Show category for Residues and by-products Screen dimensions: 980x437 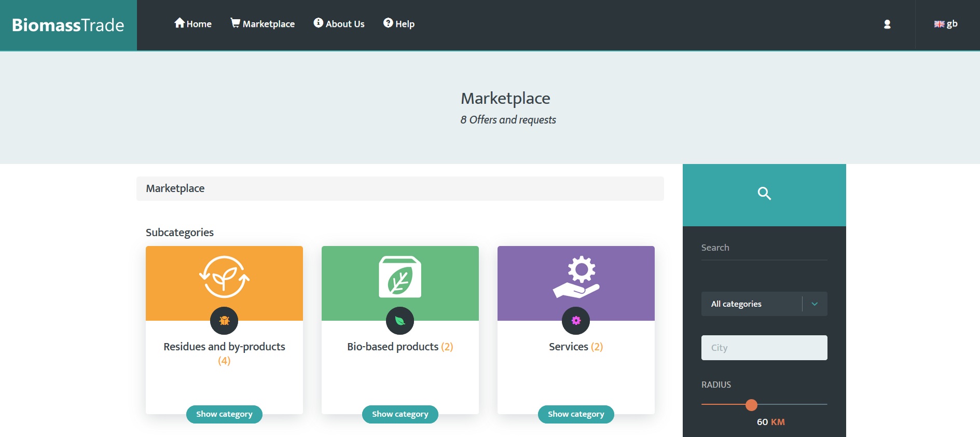(x=224, y=414)
